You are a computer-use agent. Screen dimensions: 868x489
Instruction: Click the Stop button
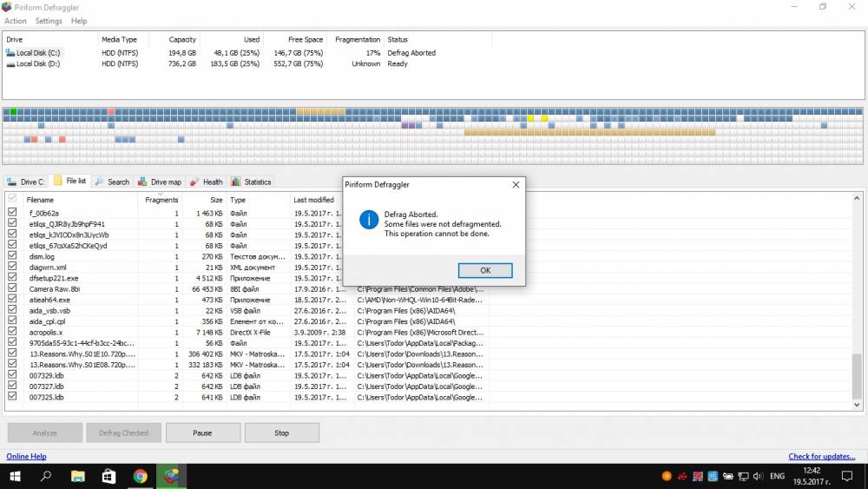pos(282,433)
